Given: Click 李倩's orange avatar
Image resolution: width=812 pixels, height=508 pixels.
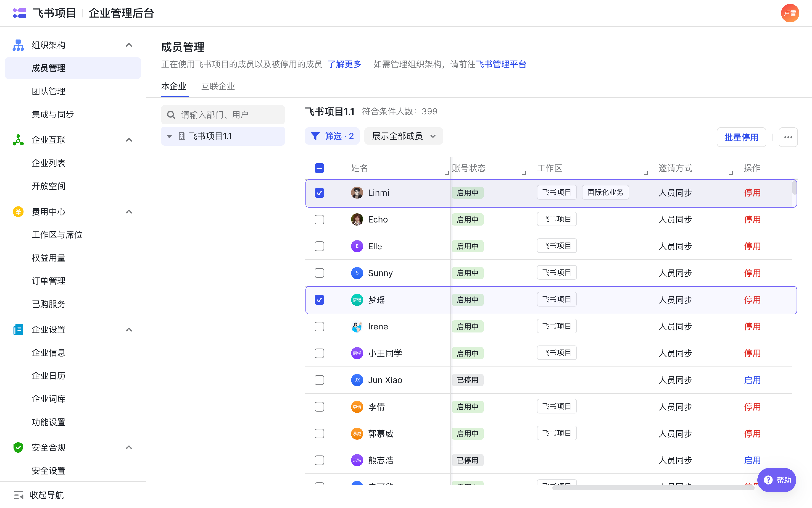Looking at the screenshot, I should pos(357,407).
